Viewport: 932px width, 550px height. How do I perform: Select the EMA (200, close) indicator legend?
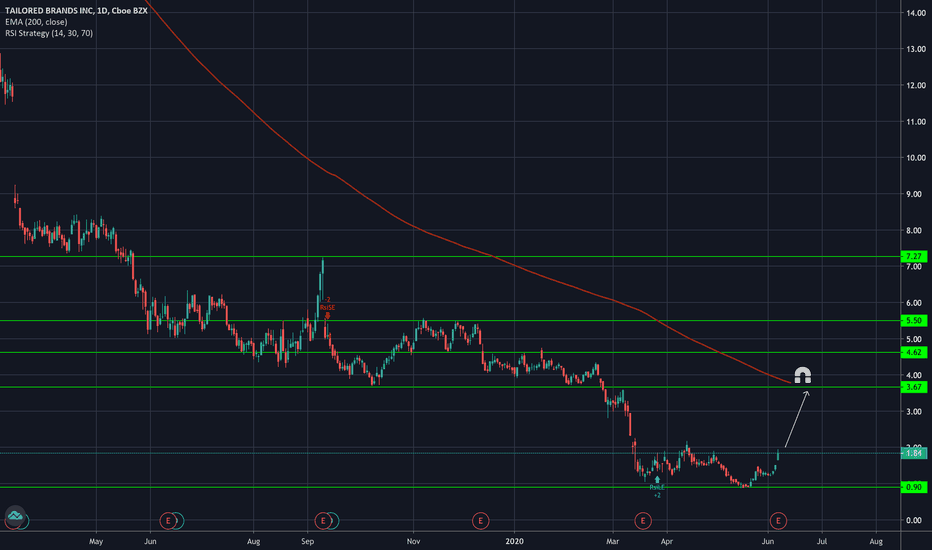(36, 22)
